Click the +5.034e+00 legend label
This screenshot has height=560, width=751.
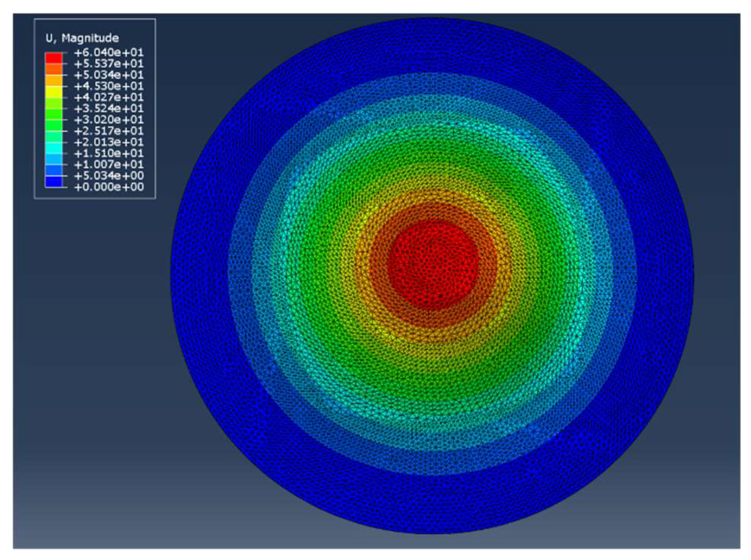click(109, 175)
